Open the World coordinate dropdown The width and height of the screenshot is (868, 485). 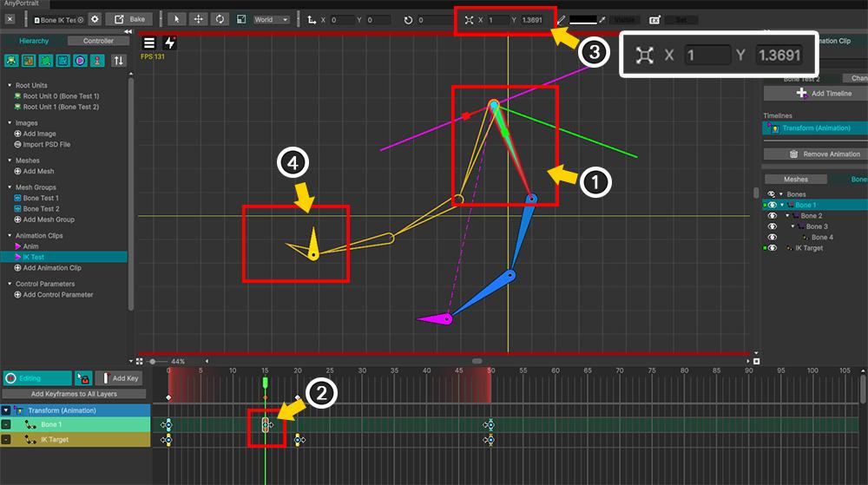(271, 19)
